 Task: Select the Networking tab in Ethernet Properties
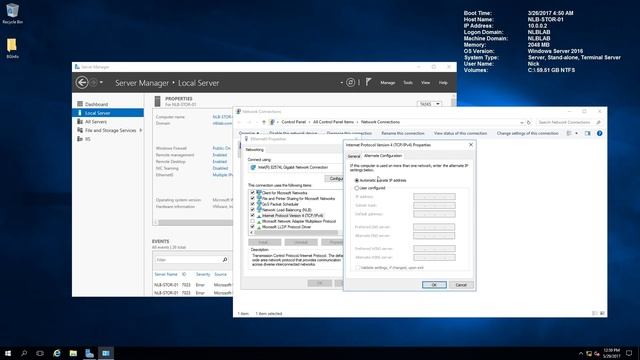click(254, 150)
